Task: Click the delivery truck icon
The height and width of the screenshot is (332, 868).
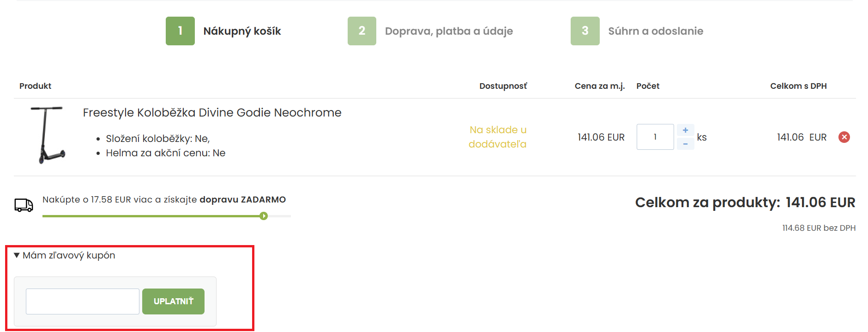Action: 24,205
